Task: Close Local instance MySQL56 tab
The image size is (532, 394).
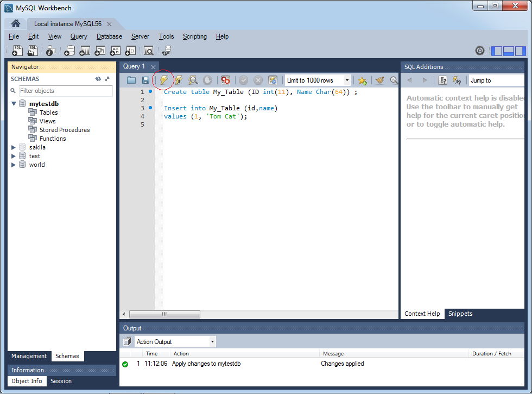Action: click(x=109, y=24)
